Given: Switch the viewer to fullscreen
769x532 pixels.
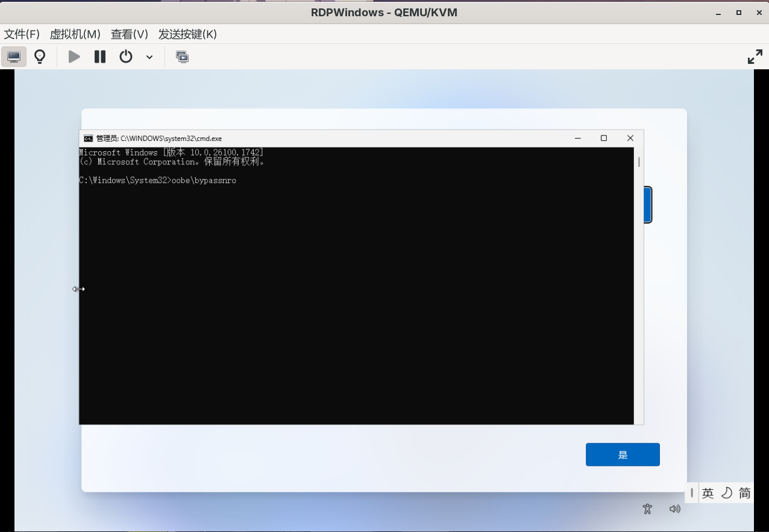Looking at the screenshot, I should click(x=755, y=57).
